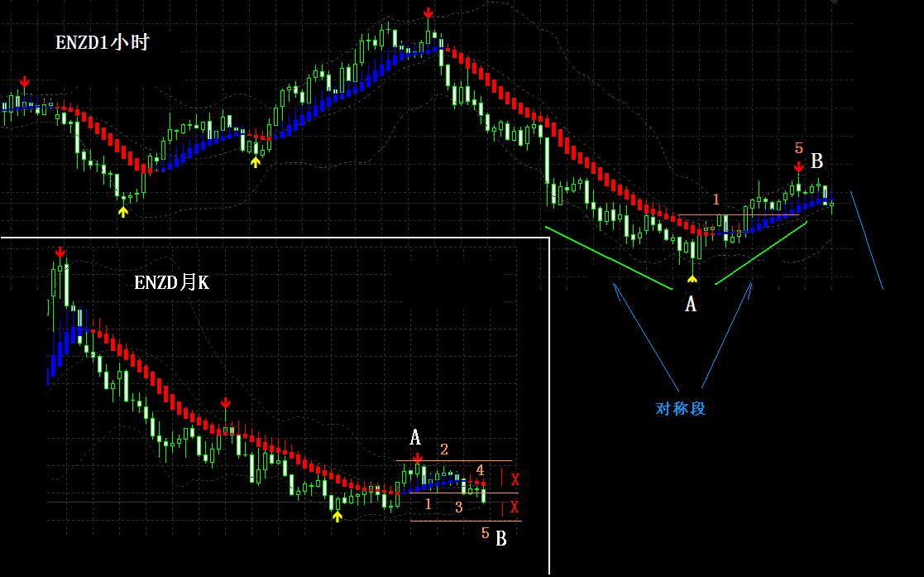The image size is (924, 577).
Task: Click label A below hourly chart low
Action: pos(691,305)
